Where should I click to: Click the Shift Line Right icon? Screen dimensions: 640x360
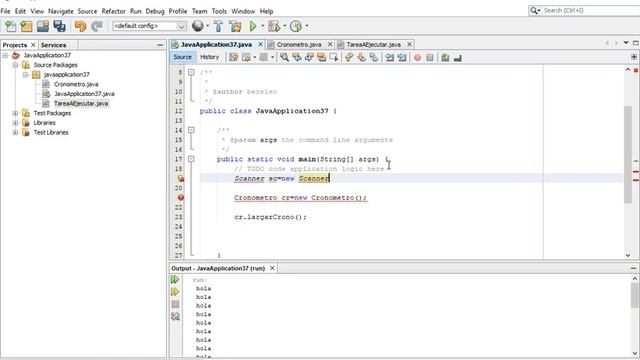402,58
